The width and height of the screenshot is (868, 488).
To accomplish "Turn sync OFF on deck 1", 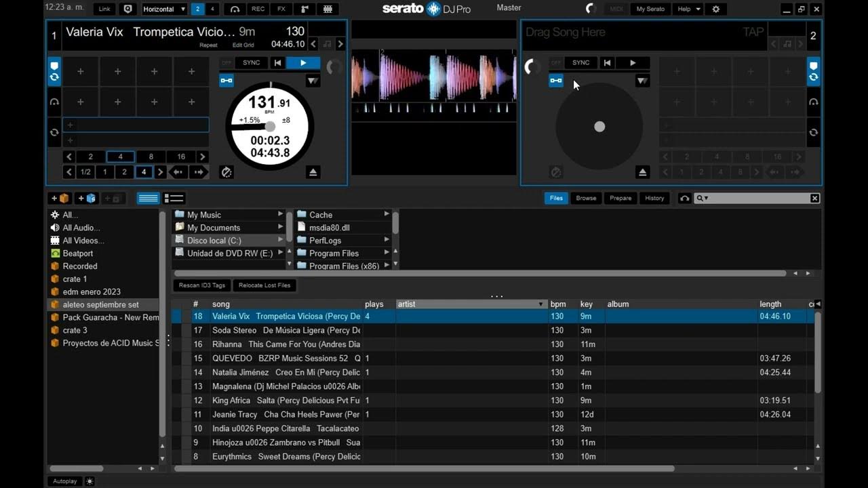I will coord(226,62).
